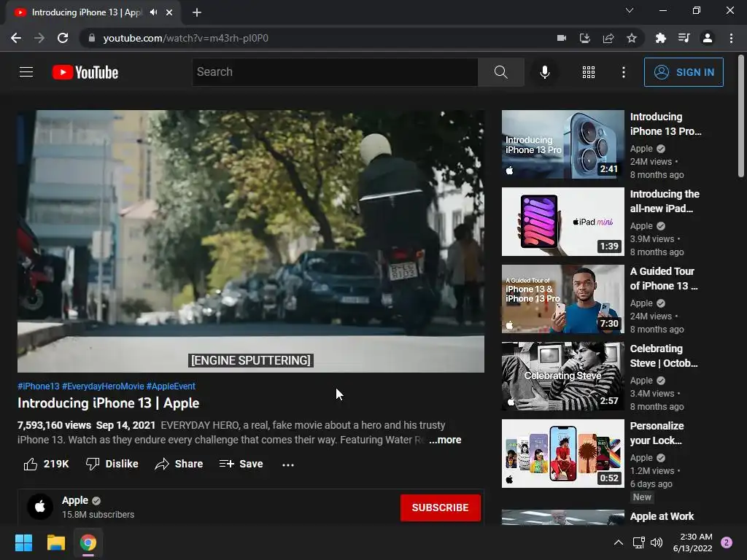
Task: Click the camera indicator in address bar
Action: coord(562,38)
